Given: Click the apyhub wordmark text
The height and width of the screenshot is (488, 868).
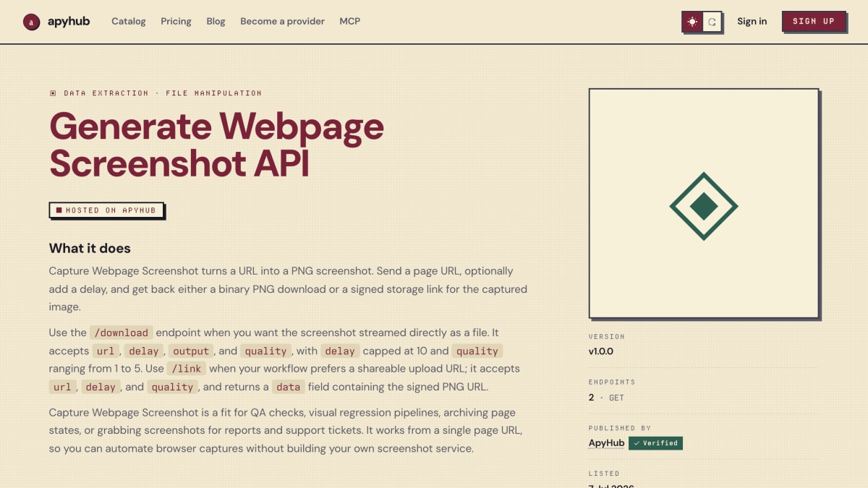Looking at the screenshot, I should pos(69,21).
